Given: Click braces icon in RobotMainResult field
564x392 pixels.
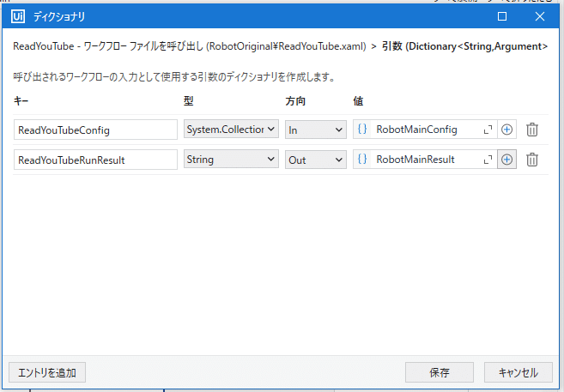Looking at the screenshot, I should coord(362,160).
